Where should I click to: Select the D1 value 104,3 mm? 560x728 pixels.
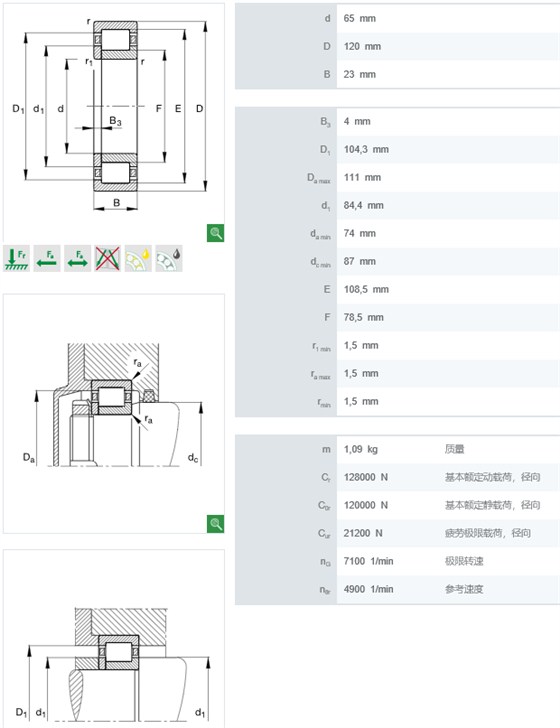366,150
